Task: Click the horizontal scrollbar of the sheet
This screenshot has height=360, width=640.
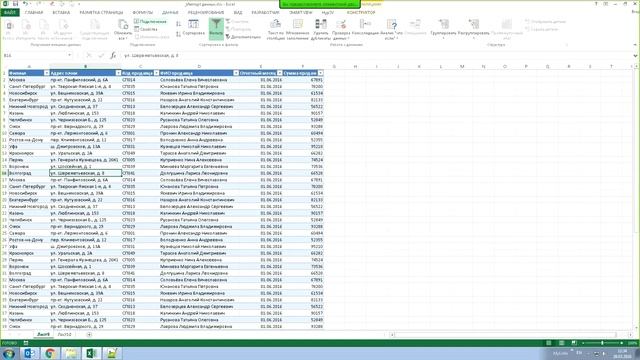Action: click(504, 335)
